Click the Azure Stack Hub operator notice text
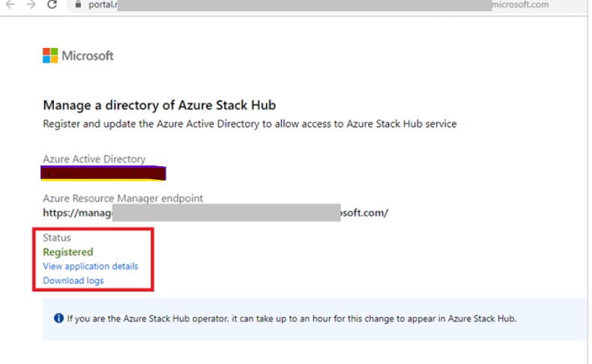 tap(292, 318)
